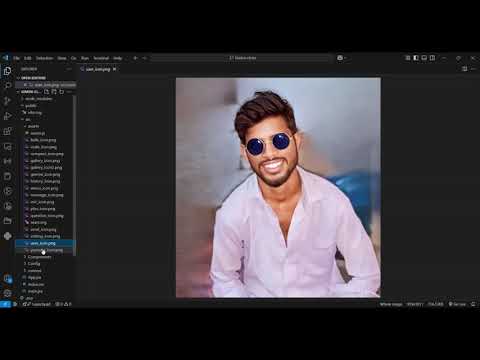Click the New Folder icon in explorer header
480x360 pixels.
coord(54,92)
